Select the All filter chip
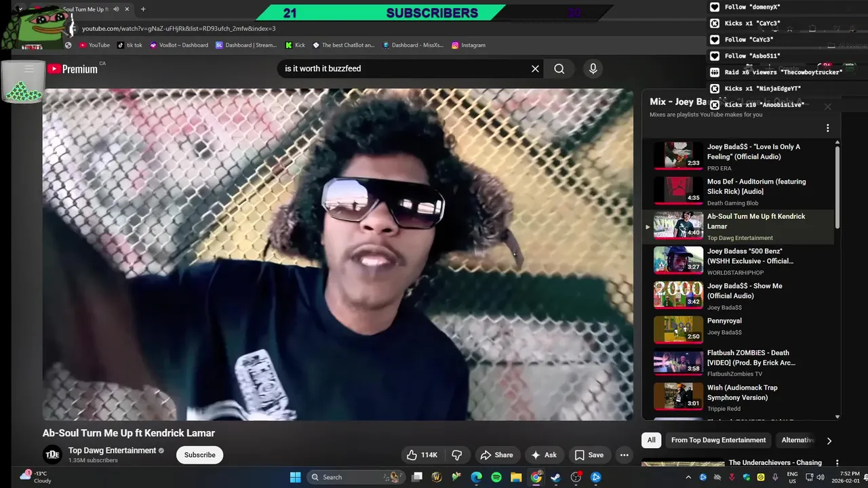 coord(651,440)
